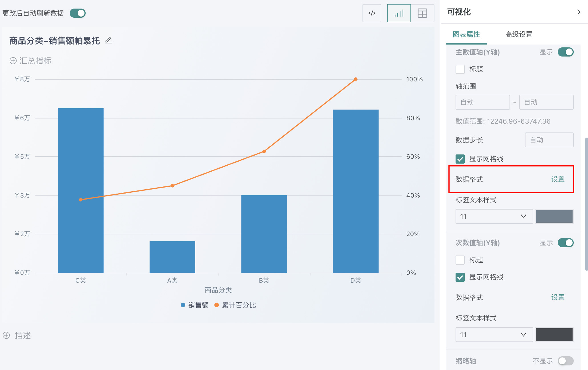Uncheck 显示网格线 under 次数值轴
588x370 pixels.
pos(460,277)
